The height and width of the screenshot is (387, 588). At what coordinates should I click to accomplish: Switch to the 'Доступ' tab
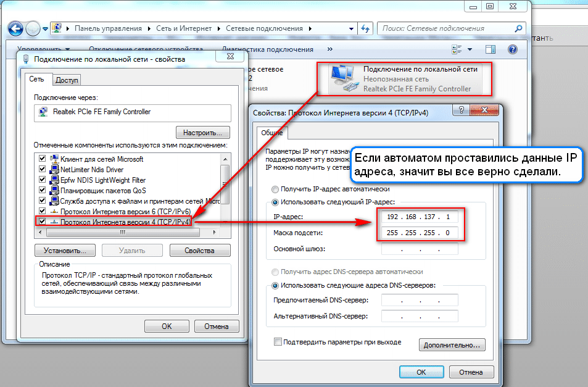tap(67, 80)
